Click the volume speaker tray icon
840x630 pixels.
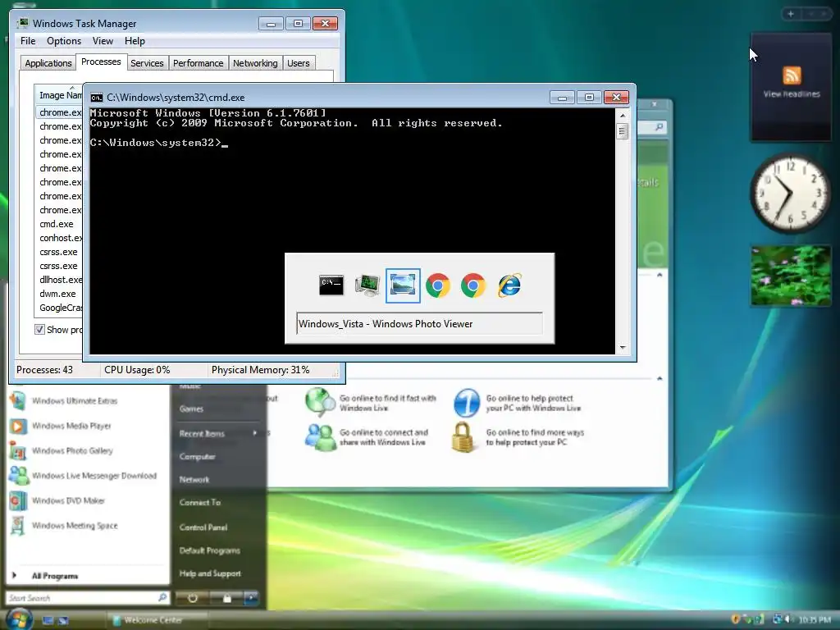click(787, 619)
